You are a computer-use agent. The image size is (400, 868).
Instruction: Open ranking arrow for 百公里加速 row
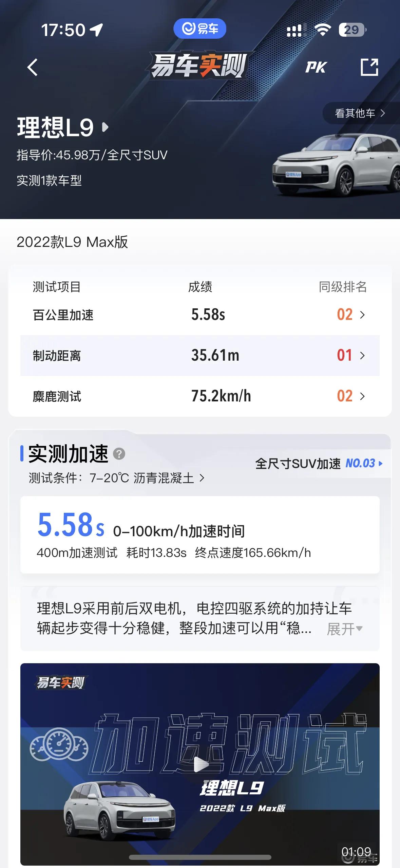click(x=362, y=315)
